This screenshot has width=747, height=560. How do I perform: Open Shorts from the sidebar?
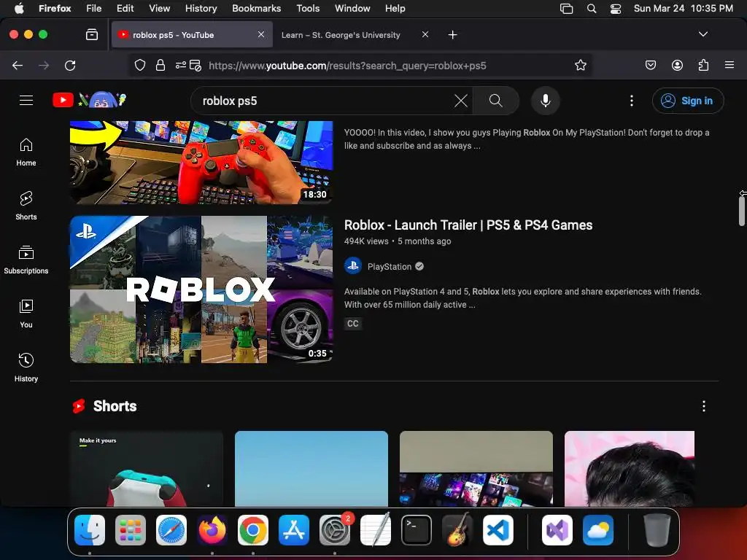click(x=26, y=206)
